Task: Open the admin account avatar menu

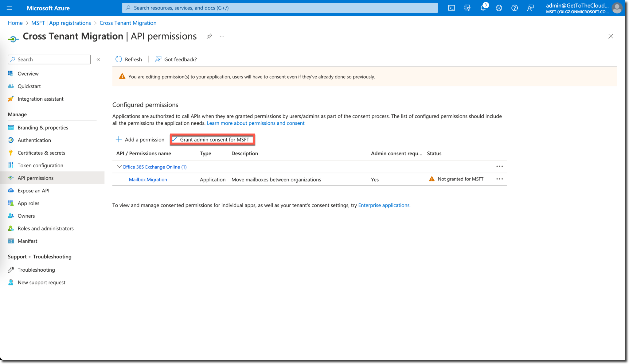Action: pos(616,8)
